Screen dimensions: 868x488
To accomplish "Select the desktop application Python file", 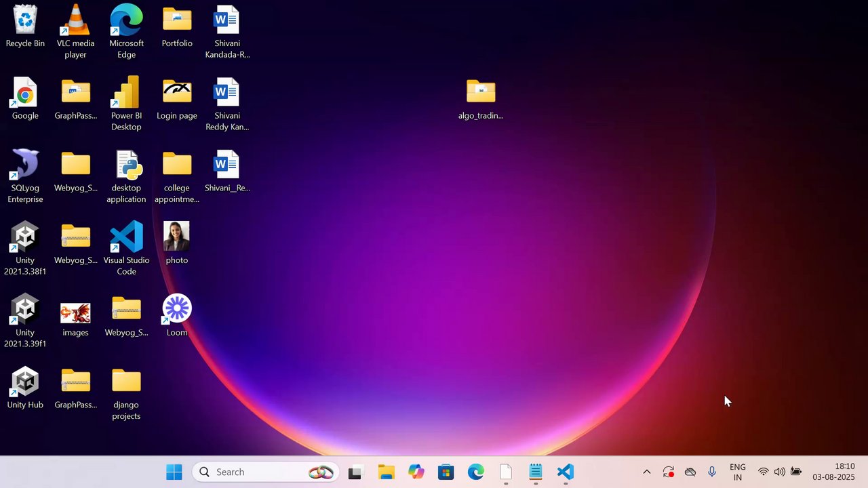I will 126,176.
